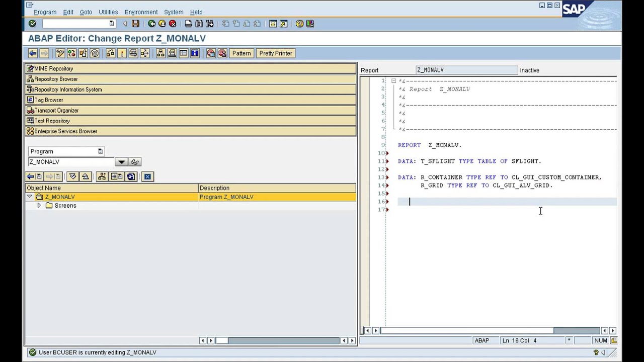Open the Edit menu
The height and width of the screenshot is (362, 644).
pos(68,12)
